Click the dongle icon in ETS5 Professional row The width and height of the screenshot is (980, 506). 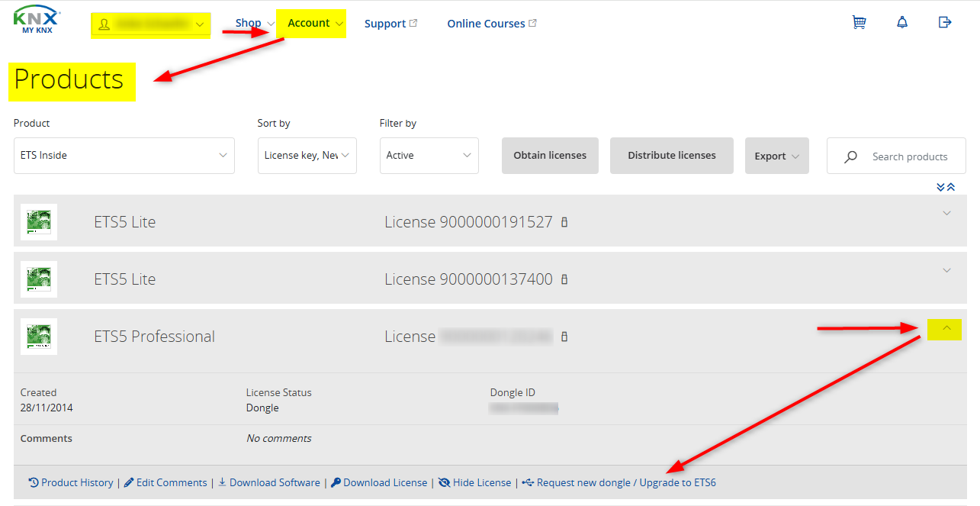tap(564, 337)
